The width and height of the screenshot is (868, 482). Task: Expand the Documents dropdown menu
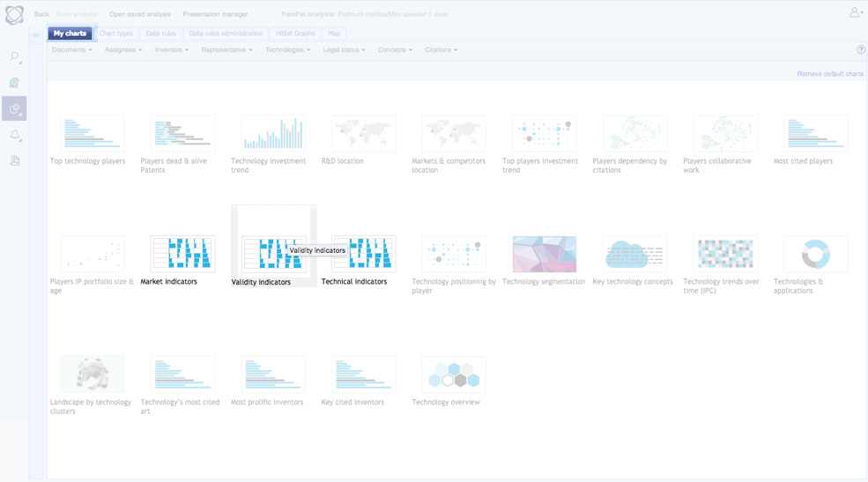pyautogui.click(x=71, y=50)
